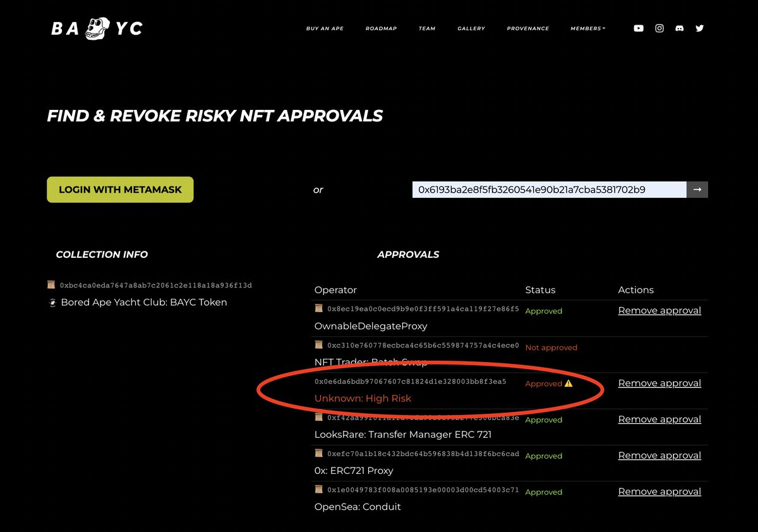Click the Not approved status text

click(551, 348)
